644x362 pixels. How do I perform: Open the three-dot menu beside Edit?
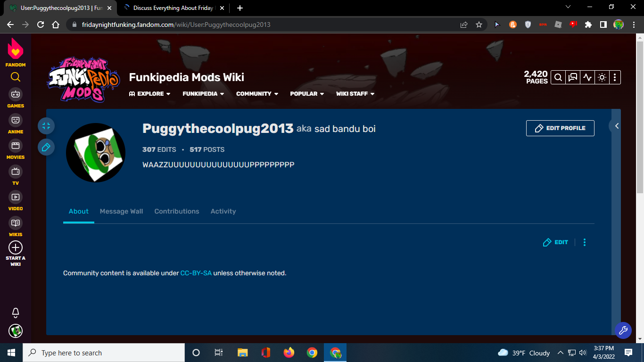[585, 242]
